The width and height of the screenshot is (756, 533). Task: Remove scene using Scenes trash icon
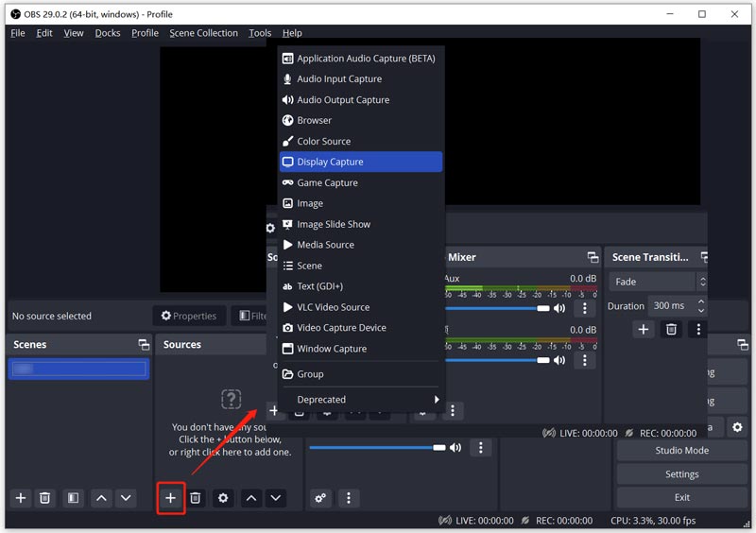(x=44, y=498)
